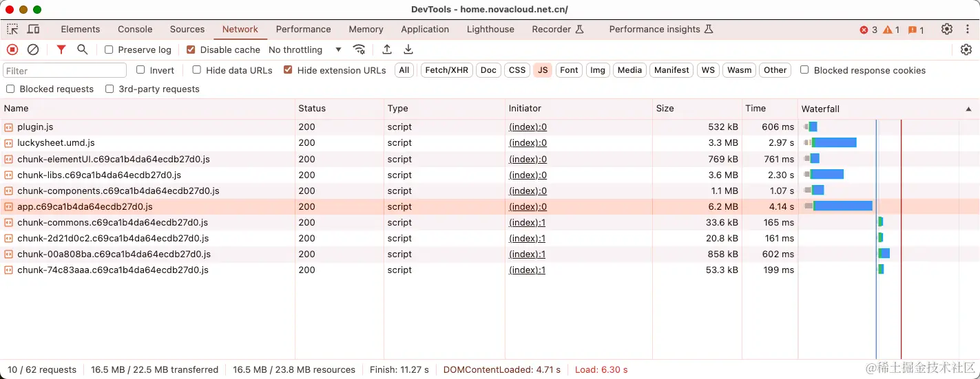Switch to the Application tab
This screenshot has height=379, width=980.
(425, 29)
